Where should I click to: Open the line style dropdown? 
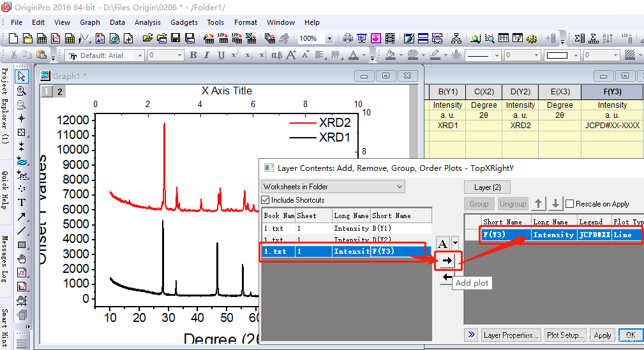click(x=497, y=55)
